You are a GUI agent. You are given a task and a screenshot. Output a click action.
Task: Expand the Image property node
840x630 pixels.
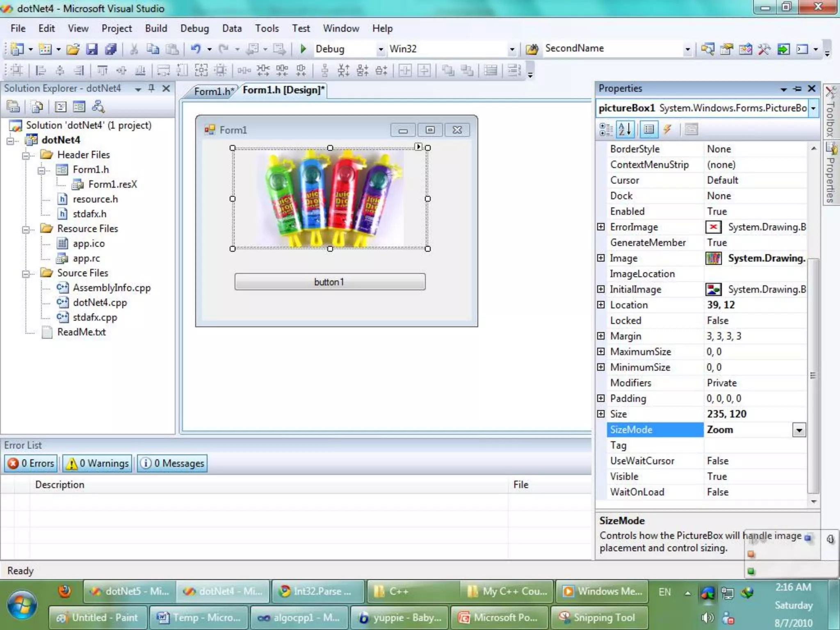tap(601, 258)
